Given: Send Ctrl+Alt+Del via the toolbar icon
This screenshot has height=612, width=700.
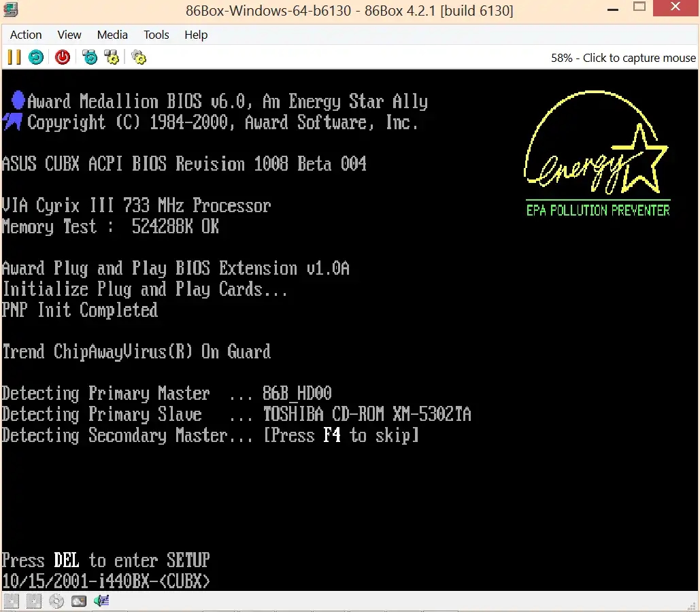Looking at the screenshot, I should click(x=90, y=58).
